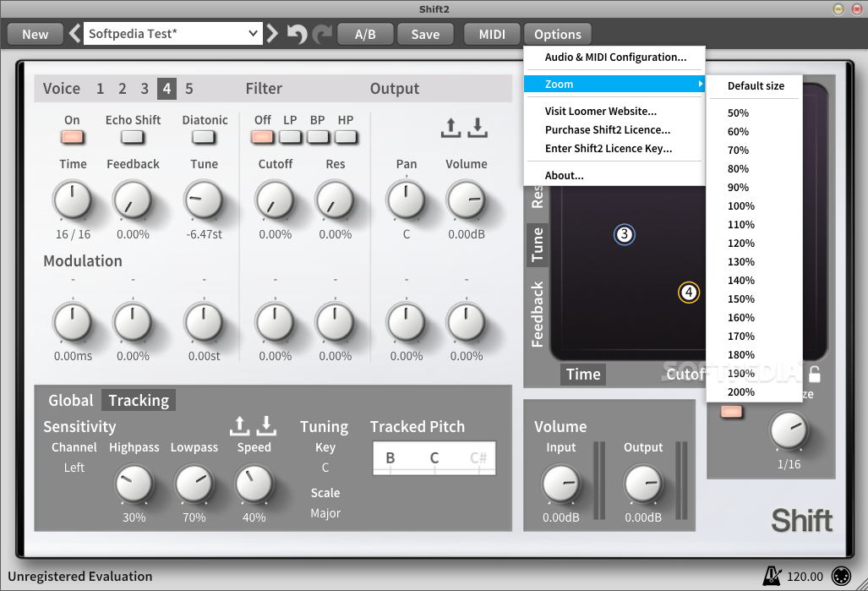Select Voice 5 tab
Viewport: 868px width, 591px height.
pos(189,89)
